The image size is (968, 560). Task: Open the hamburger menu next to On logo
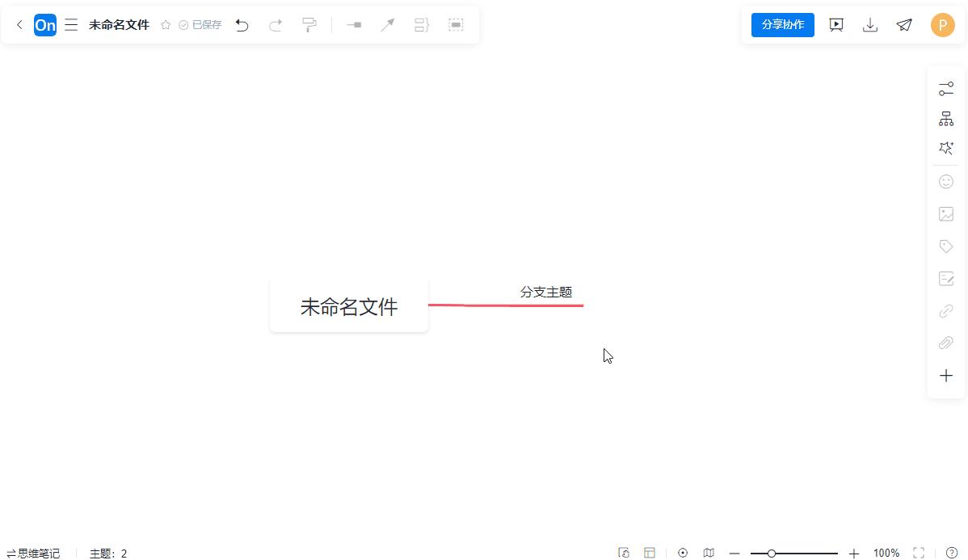click(71, 24)
